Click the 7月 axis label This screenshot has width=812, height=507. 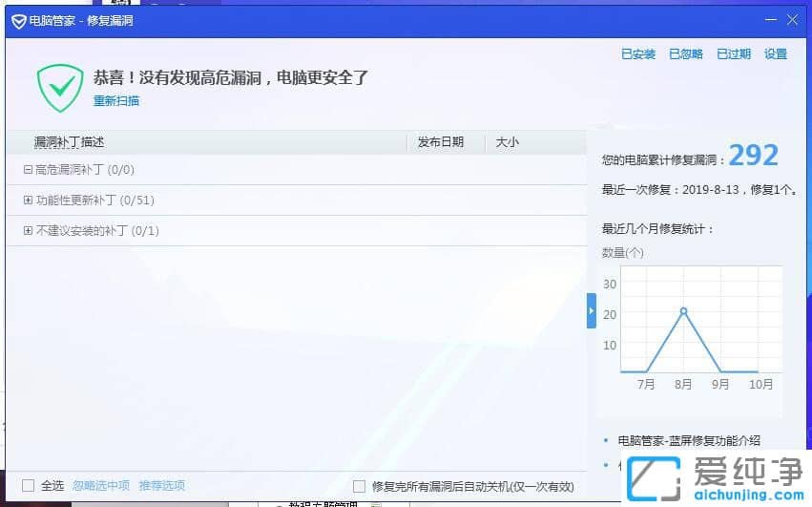click(x=646, y=384)
